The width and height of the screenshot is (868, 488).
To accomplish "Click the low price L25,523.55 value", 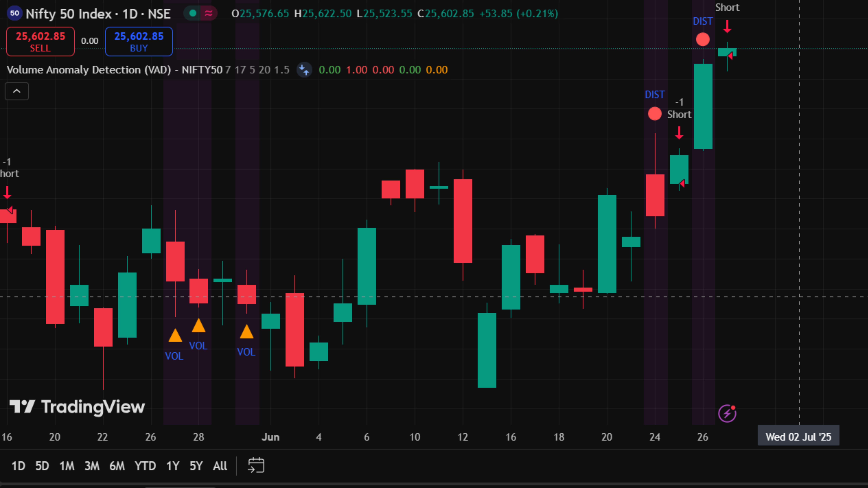I will (x=385, y=14).
